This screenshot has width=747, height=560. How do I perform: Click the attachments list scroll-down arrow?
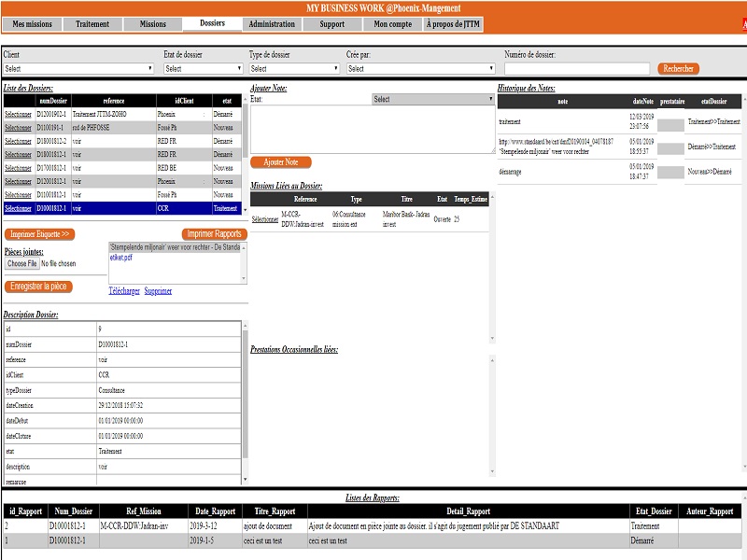point(244,278)
